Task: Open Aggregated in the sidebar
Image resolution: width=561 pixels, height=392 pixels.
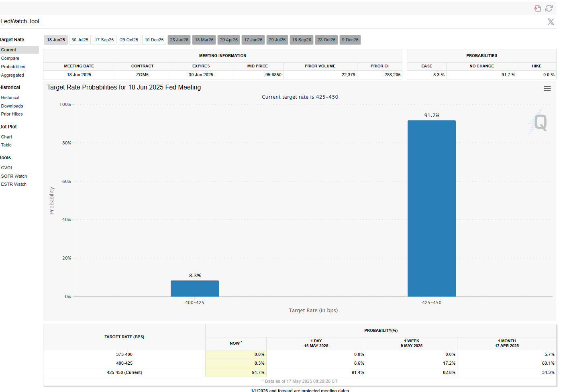Action: click(12, 75)
